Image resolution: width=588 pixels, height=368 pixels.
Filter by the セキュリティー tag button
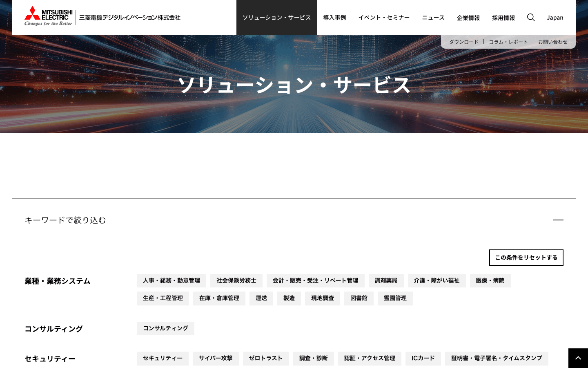pyautogui.click(x=163, y=359)
